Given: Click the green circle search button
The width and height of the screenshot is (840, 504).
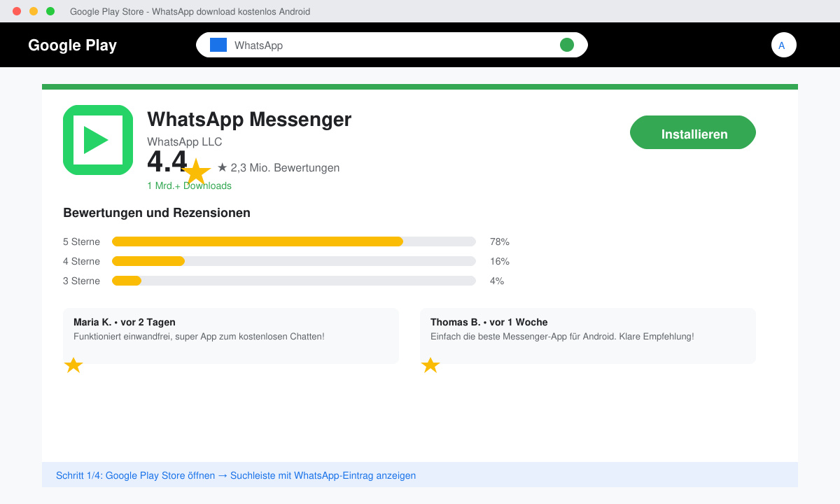Looking at the screenshot, I should 567,45.
